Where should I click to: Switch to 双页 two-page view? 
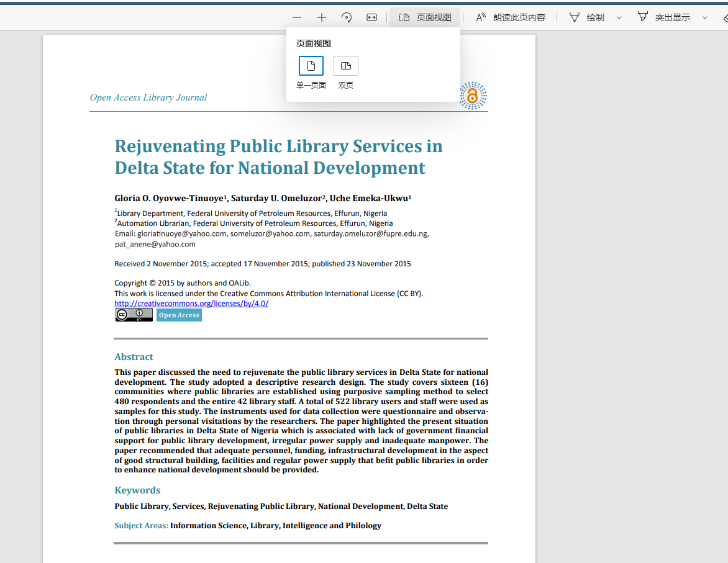[x=346, y=66]
